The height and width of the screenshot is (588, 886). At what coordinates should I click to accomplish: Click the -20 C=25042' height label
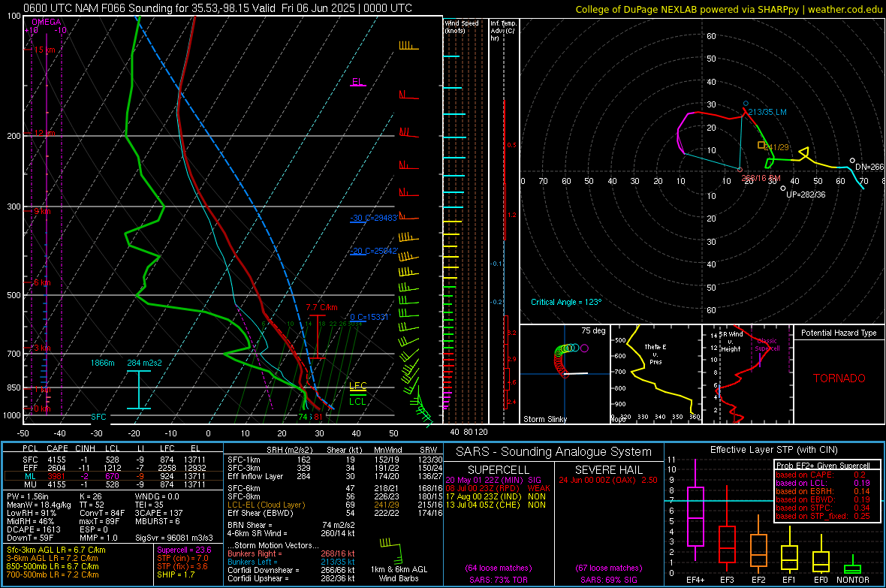374,251
